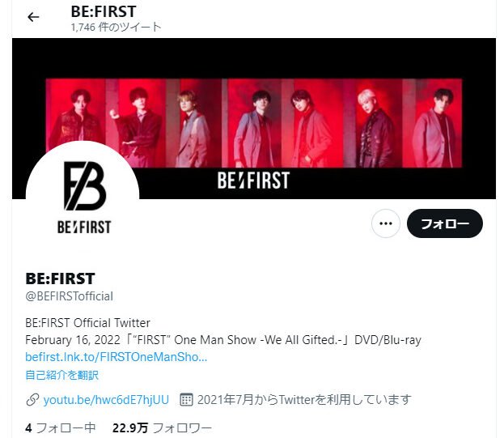
Task: Click the February 16, 2022 DVD/Blu-ray bio text
Action: [223, 340]
